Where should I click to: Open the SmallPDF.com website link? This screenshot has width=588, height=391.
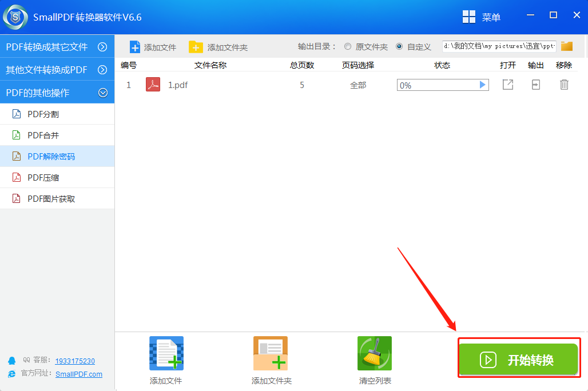(78, 374)
